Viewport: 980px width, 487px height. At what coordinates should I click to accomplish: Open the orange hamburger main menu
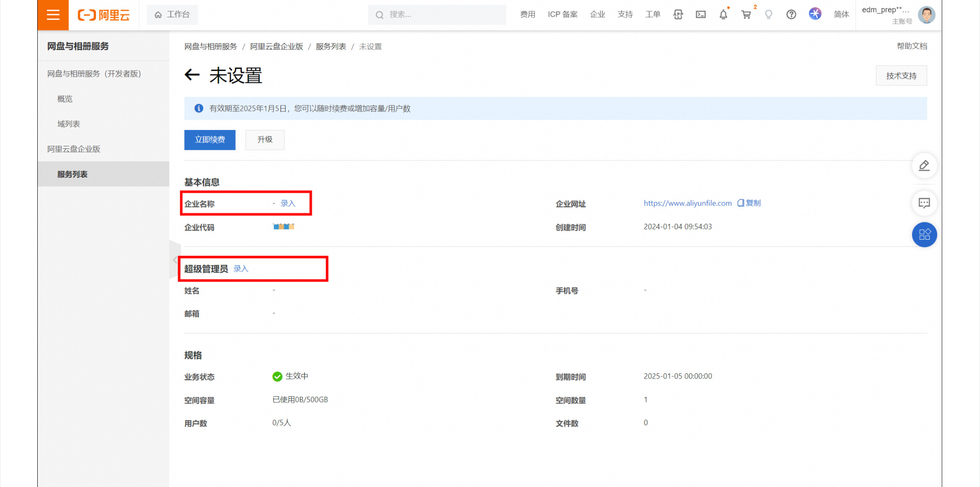click(53, 15)
